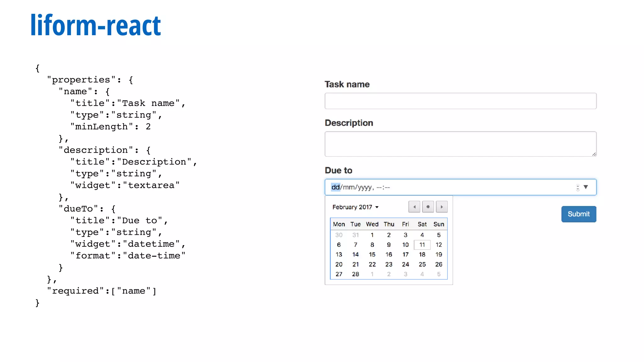This screenshot has height=362, width=644.
Task: Click the previous month arrow in calendar
Action: click(x=414, y=207)
